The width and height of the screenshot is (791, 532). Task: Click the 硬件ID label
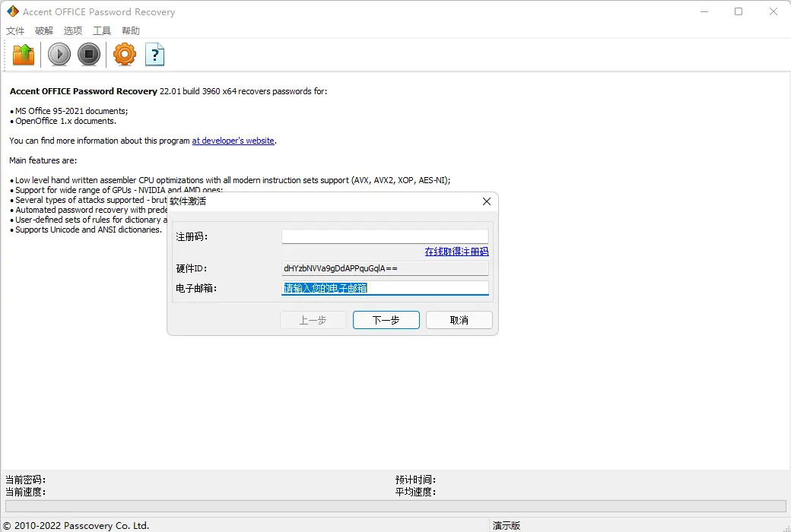tap(191, 268)
